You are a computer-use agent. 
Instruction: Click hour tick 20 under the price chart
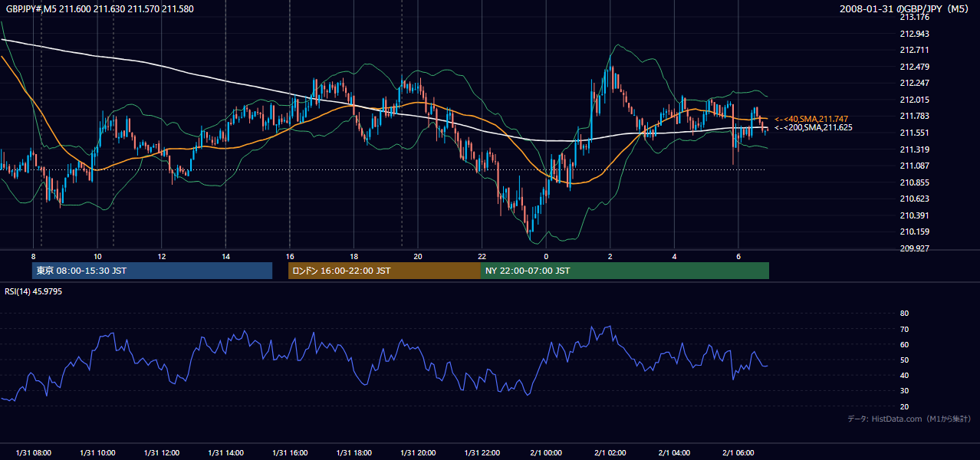[x=418, y=256]
